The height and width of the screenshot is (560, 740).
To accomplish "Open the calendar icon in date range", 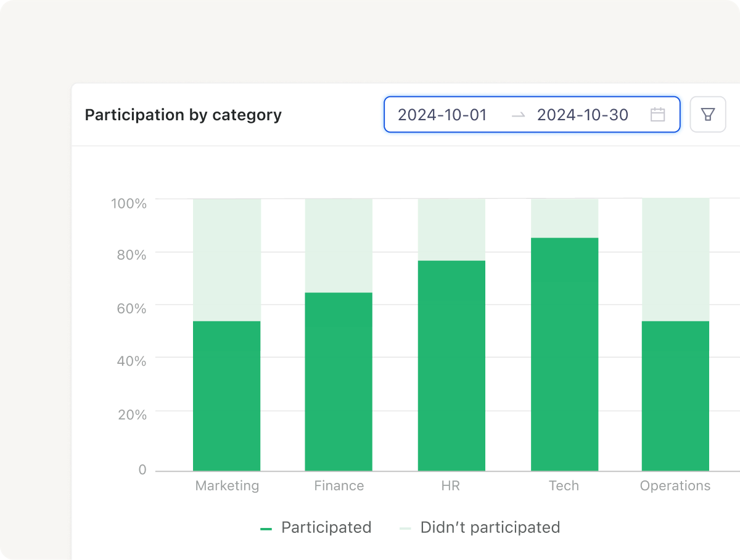I will [658, 115].
